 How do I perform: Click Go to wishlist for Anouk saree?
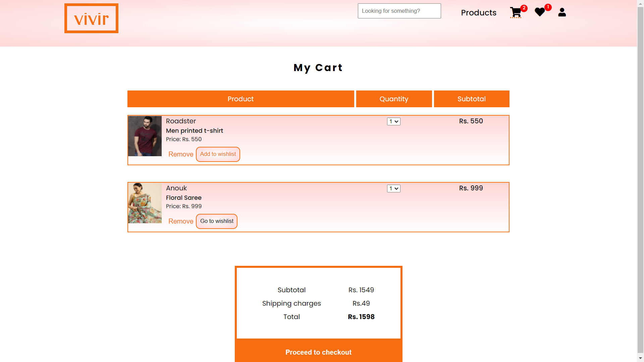tap(217, 221)
